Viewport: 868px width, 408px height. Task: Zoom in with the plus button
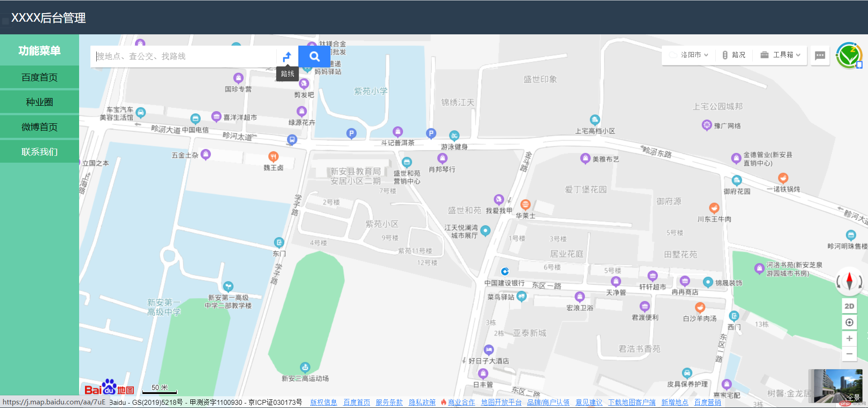849,338
